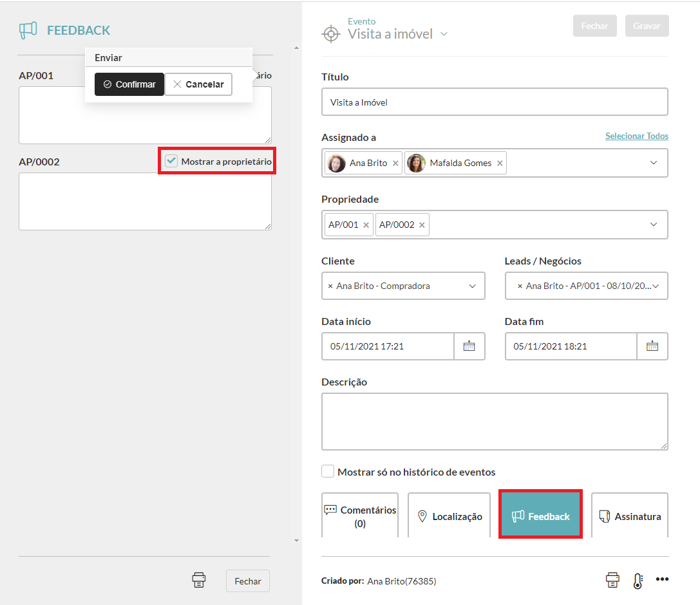Open the Cliente dropdown

click(x=472, y=286)
